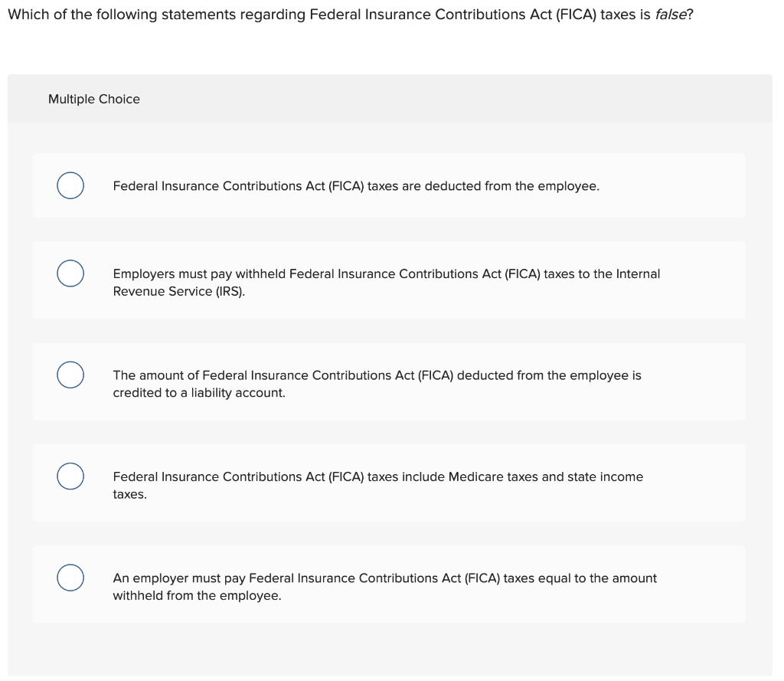
Task: Click the answer text "taxes are deducted from the employee"
Action: click(x=483, y=186)
